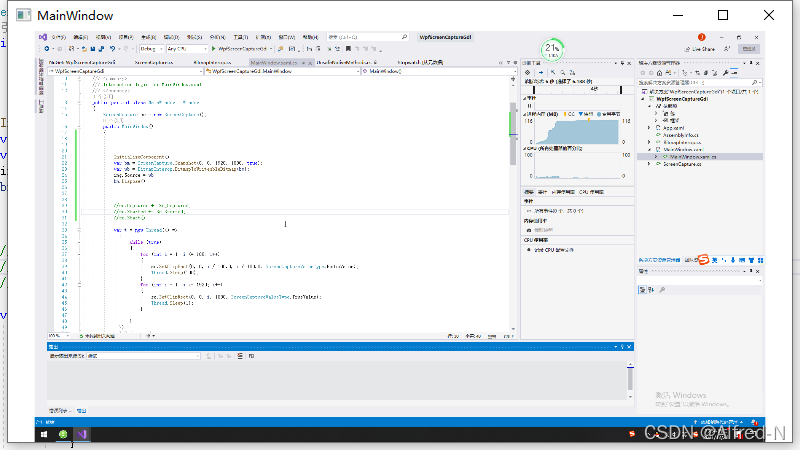
Task: Click the Save file toolbar icon
Action: click(x=92, y=49)
